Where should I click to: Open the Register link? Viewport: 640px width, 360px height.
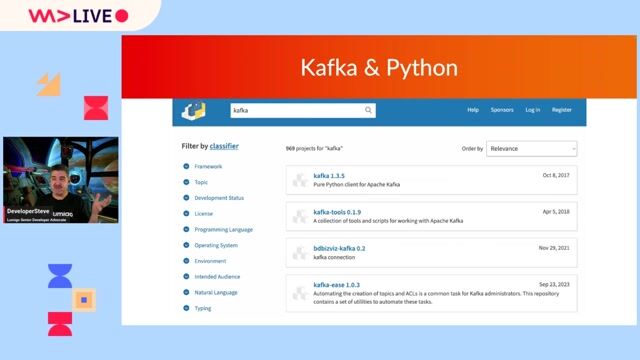562,110
